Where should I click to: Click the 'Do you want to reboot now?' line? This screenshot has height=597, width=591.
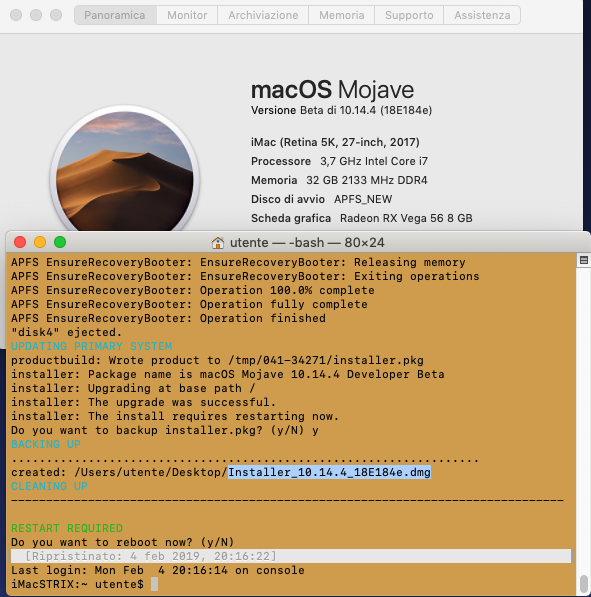tap(122, 542)
